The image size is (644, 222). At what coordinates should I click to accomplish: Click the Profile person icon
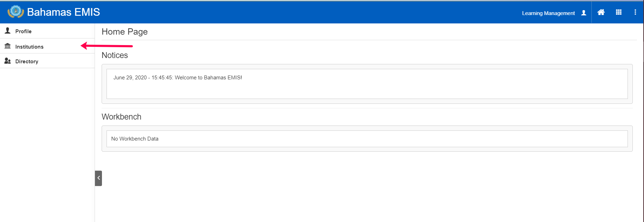pos(8,31)
